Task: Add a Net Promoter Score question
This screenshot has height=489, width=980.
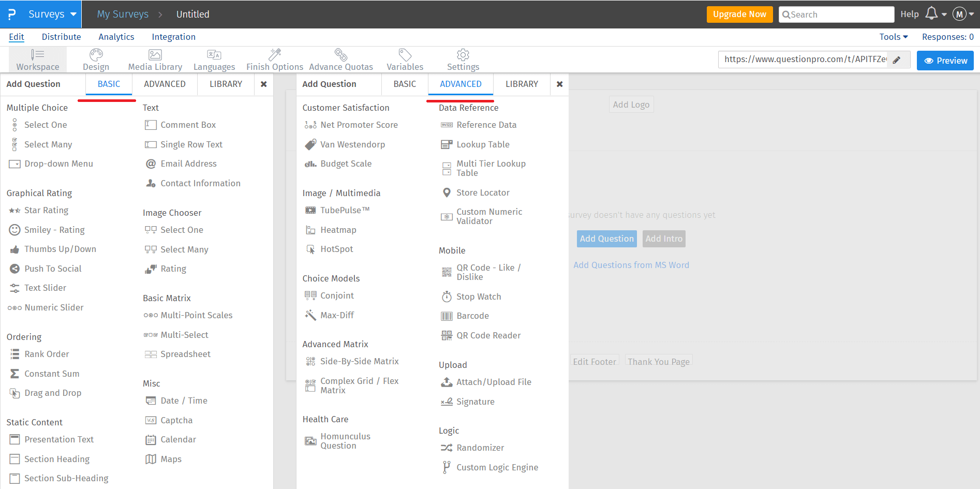Action: coord(359,125)
